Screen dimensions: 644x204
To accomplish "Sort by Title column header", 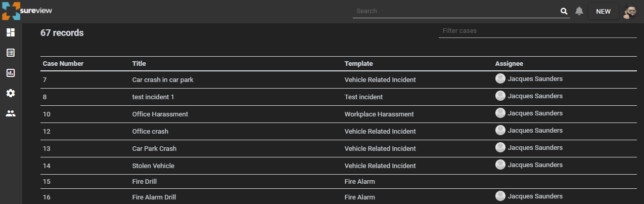I will (139, 64).
